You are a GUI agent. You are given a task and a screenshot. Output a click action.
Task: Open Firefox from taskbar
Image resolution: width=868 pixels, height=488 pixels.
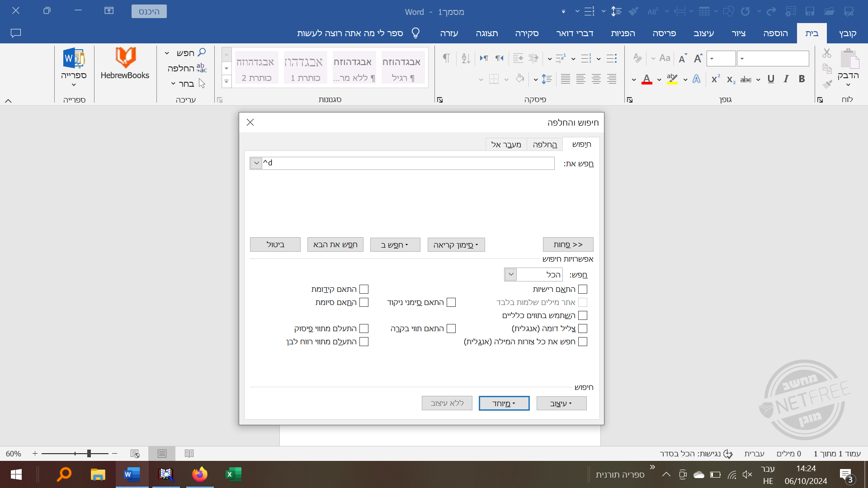pos(199,474)
